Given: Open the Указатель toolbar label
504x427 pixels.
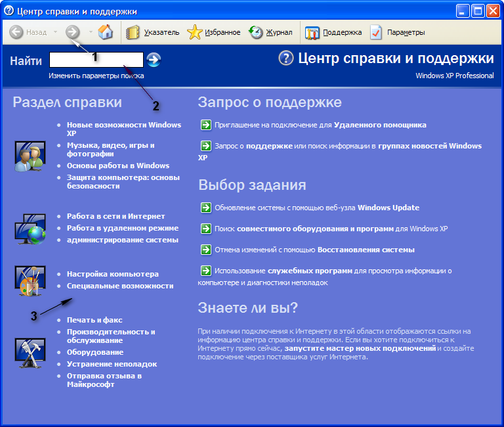Looking at the screenshot, I should coord(161,32).
